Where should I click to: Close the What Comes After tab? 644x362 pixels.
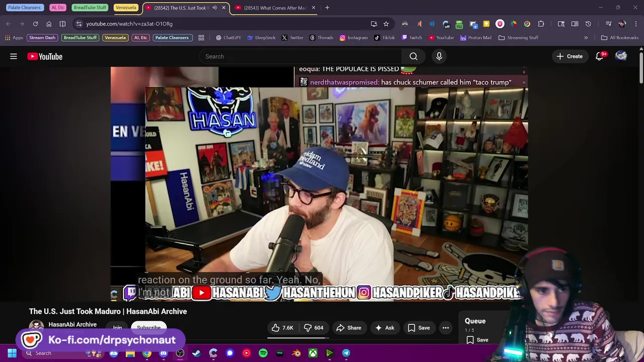tap(313, 8)
